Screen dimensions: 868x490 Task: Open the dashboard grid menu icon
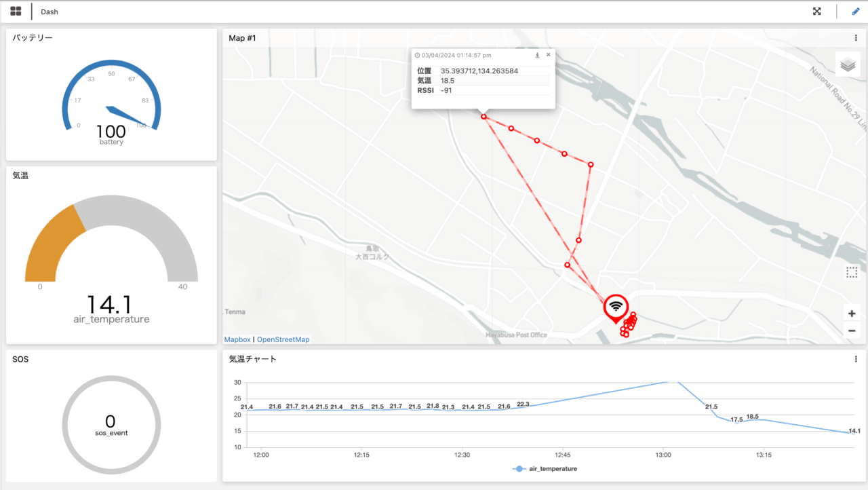16,12
